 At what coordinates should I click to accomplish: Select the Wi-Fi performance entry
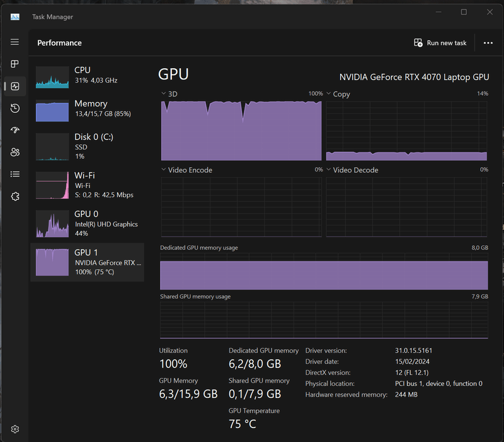coord(87,185)
